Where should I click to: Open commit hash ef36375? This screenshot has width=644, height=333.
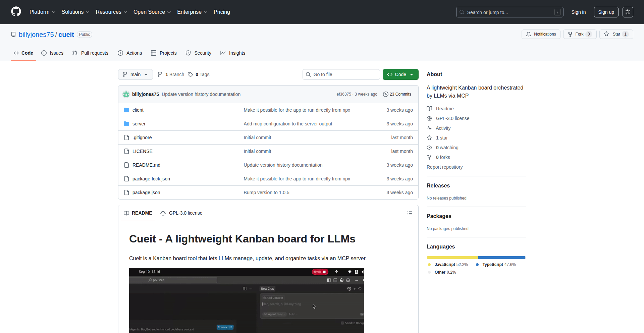[344, 94]
